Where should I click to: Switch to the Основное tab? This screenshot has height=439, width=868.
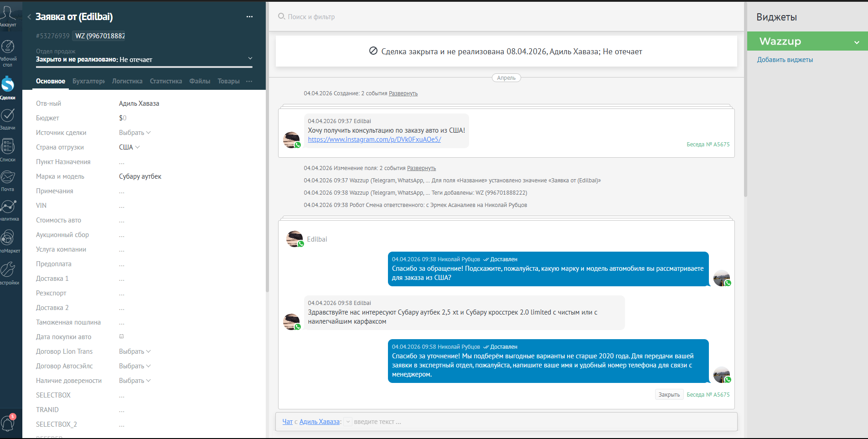click(x=51, y=81)
